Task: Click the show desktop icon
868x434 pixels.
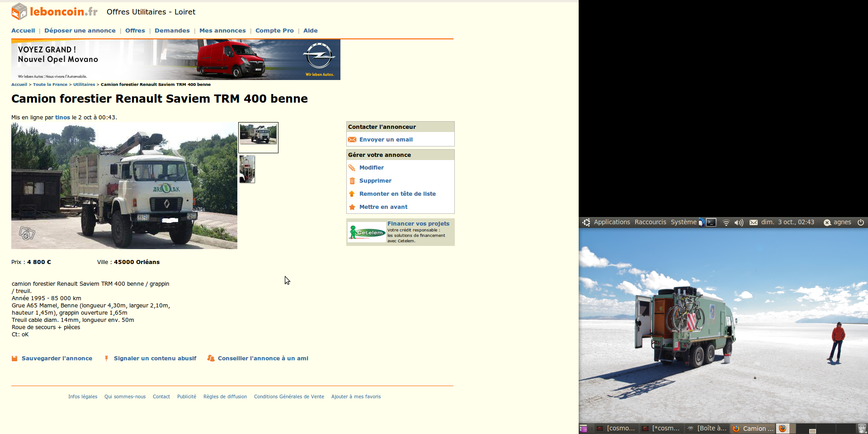Action: [x=583, y=429]
